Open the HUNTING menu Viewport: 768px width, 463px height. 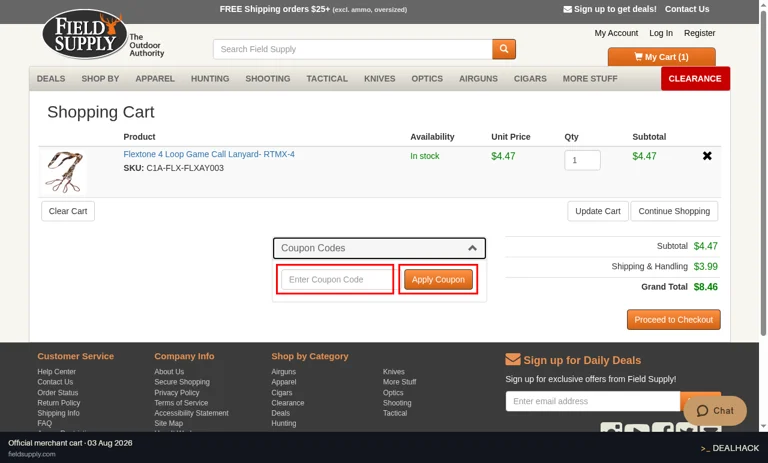point(210,78)
